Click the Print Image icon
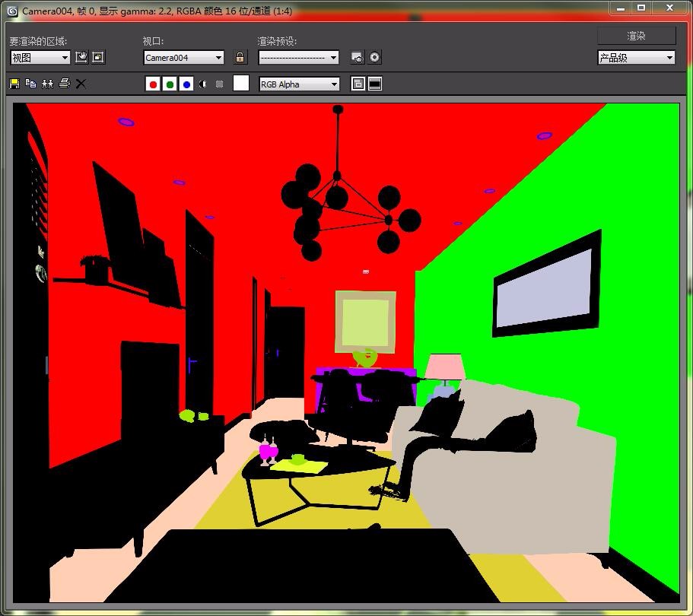Image resolution: width=693 pixels, height=616 pixels. tap(65, 84)
